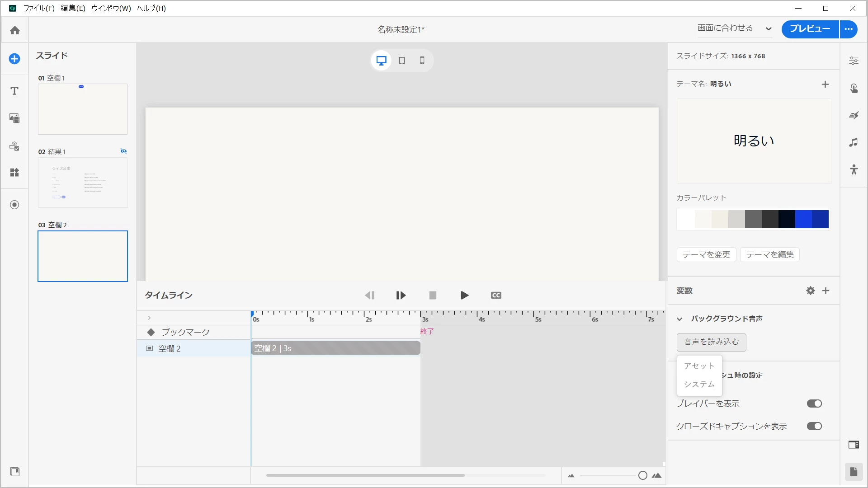Choose アセット from the audio import menu
Screen dimensions: 868x488
click(699, 366)
